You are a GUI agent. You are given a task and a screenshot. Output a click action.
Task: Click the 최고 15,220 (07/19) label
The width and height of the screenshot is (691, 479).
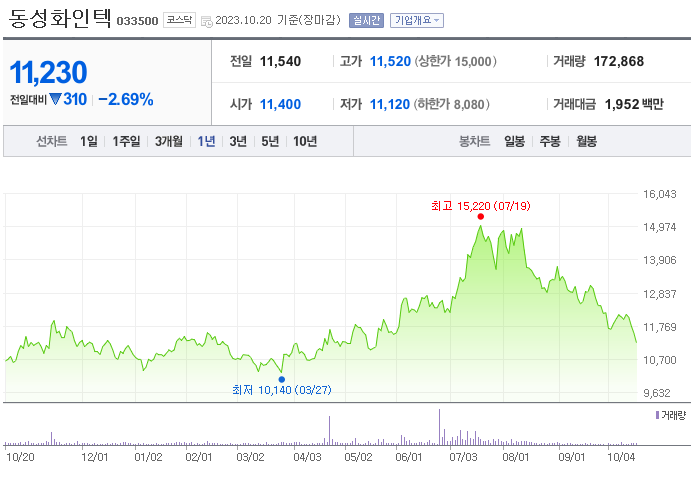pyautogui.click(x=481, y=206)
